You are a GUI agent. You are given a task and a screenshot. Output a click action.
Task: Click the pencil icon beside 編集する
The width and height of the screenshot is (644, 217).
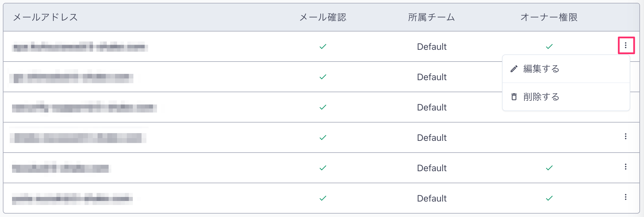click(x=514, y=69)
